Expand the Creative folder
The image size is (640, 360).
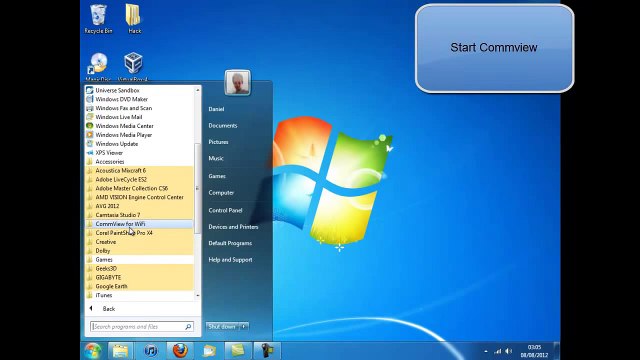[139, 242]
